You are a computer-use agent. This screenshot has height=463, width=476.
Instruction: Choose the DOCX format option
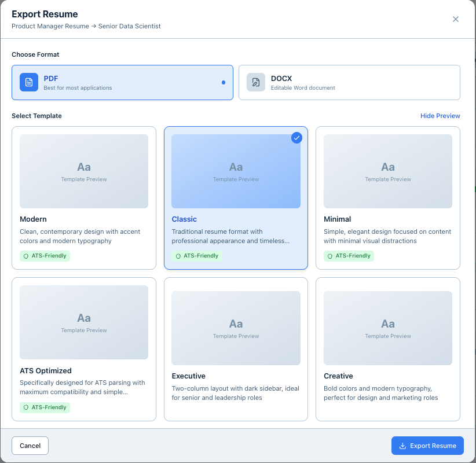click(349, 82)
